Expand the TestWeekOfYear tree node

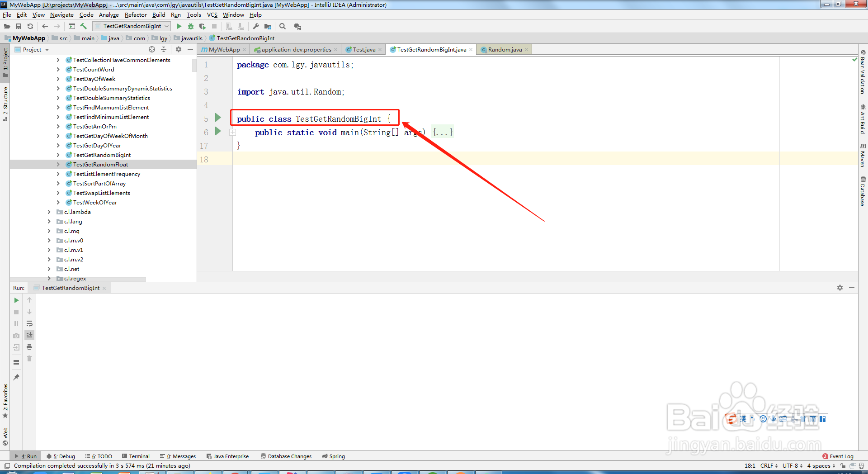[x=58, y=202]
